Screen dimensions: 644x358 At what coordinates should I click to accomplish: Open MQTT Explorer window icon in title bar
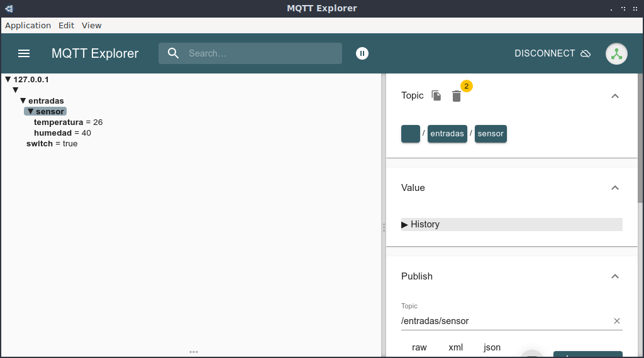pos(9,8)
